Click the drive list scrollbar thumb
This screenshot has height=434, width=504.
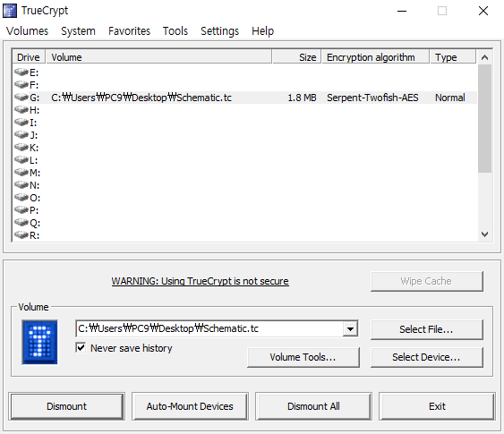click(x=484, y=118)
